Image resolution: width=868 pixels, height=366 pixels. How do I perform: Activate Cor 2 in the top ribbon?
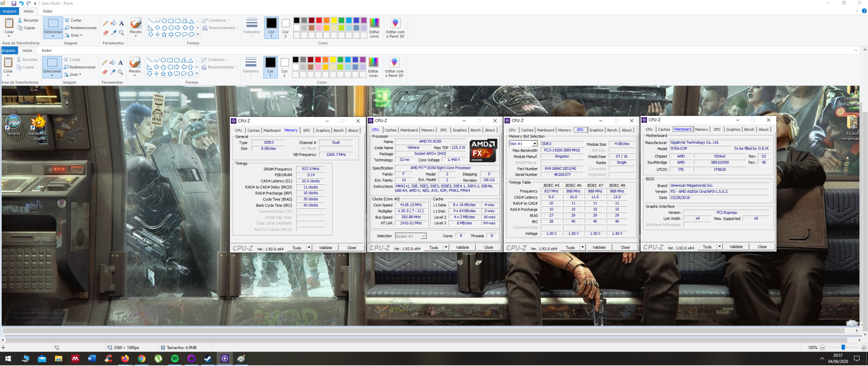tap(286, 28)
